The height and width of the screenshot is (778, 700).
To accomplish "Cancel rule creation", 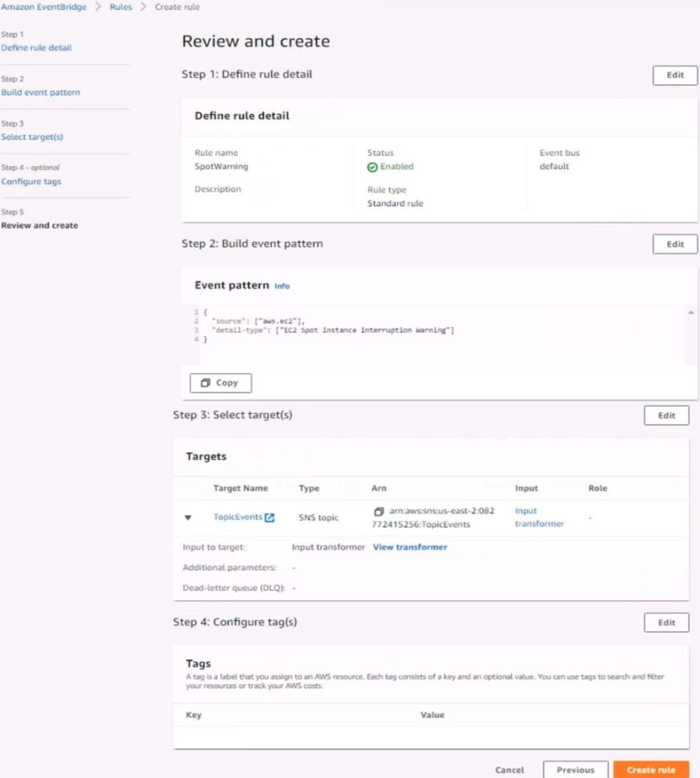I will click(x=510, y=770).
